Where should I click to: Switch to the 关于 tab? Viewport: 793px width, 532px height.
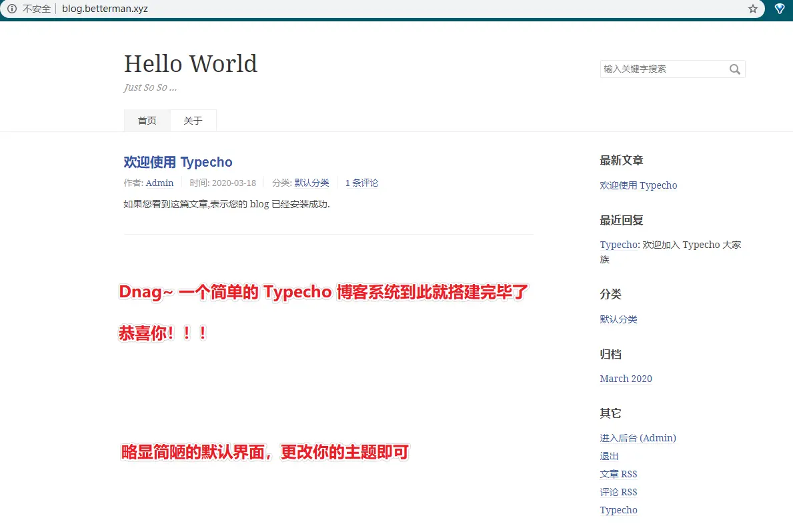[193, 121]
